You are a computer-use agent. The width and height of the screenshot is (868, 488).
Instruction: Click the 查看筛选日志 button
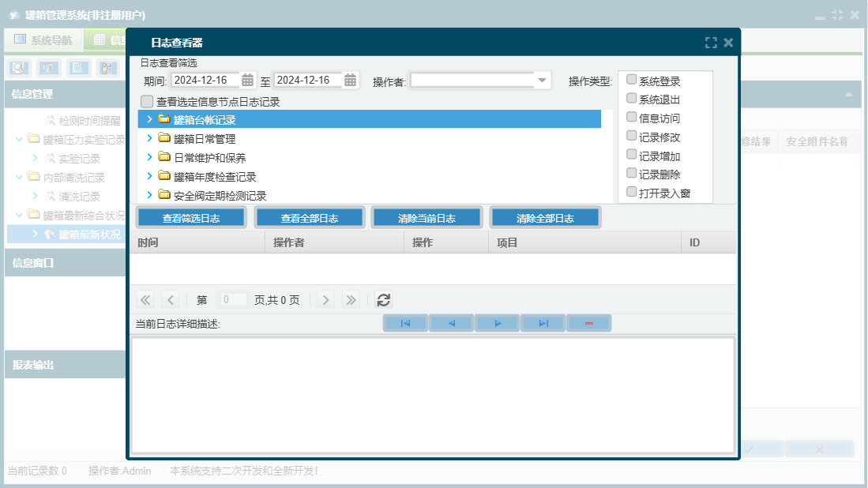point(191,218)
